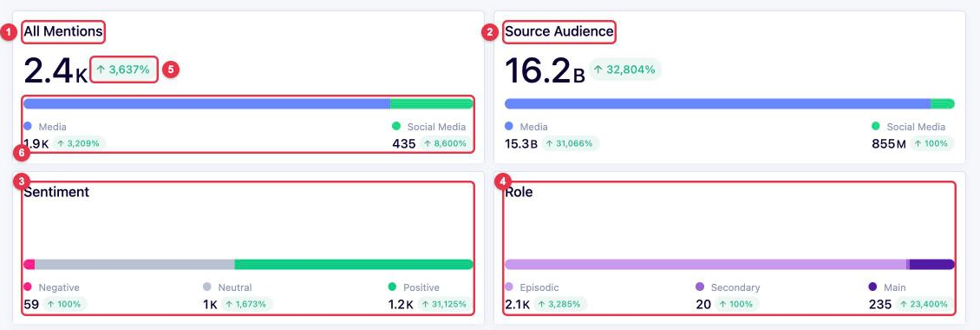Click the 435 Social Media mentions count

point(404,143)
